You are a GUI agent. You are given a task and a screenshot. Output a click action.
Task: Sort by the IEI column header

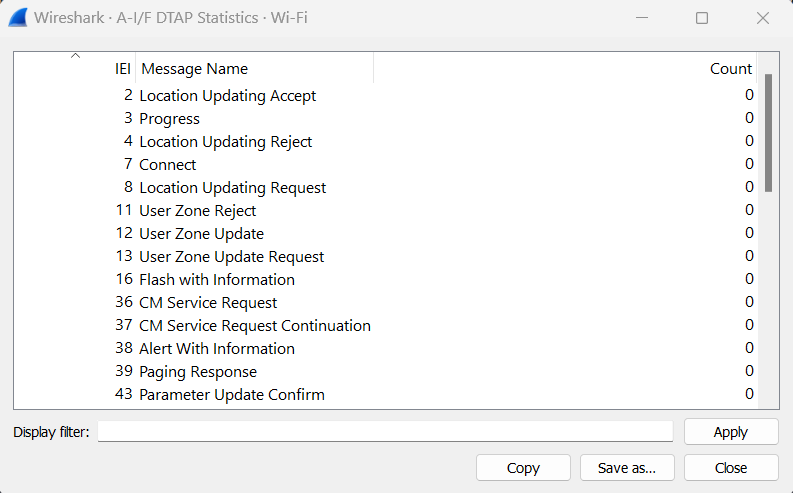(123, 69)
